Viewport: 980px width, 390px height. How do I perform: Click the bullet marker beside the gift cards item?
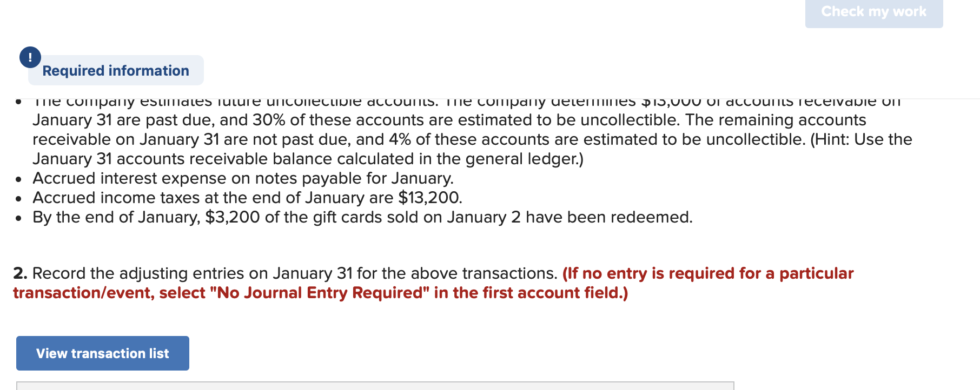point(19,218)
